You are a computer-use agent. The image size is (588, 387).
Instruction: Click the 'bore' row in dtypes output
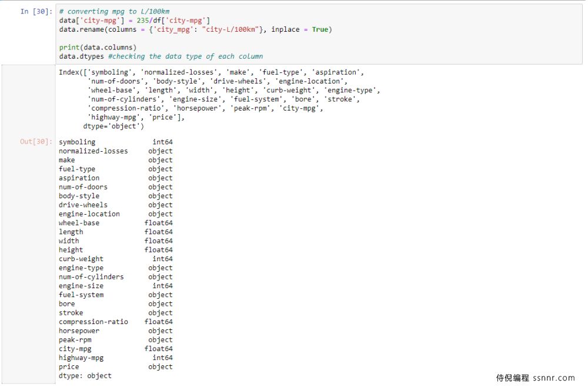[x=115, y=304]
